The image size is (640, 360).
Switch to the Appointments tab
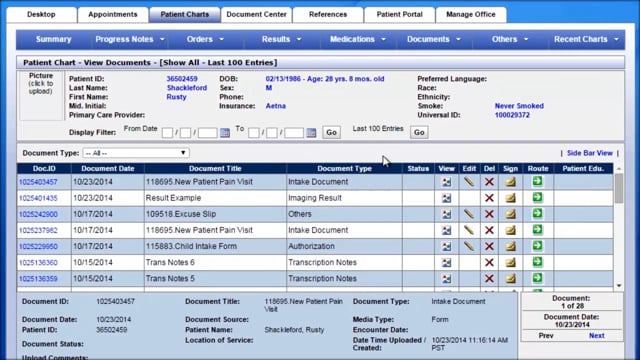(113, 14)
